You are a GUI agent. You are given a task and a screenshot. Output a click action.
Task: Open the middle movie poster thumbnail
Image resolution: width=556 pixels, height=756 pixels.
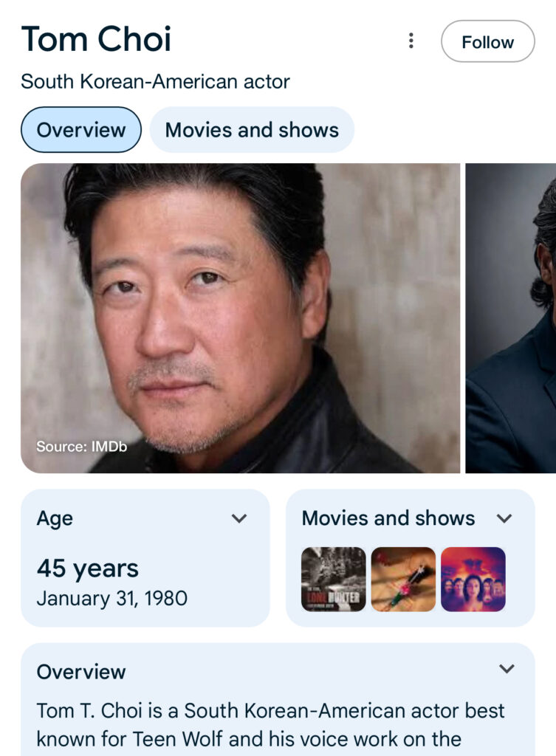pyautogui.click(x=403, y=579)
